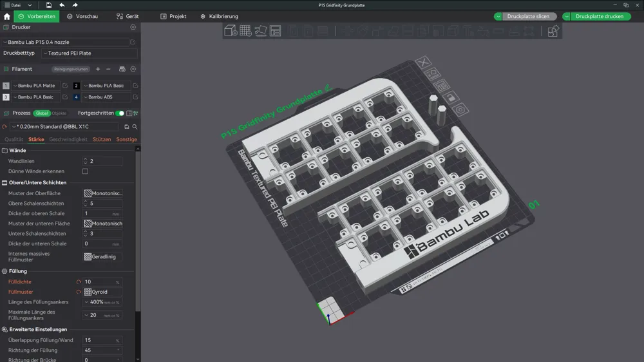Select the Qualität settings tab
The width and height of the screenshot is (644, 362).
tap(14, 139)
